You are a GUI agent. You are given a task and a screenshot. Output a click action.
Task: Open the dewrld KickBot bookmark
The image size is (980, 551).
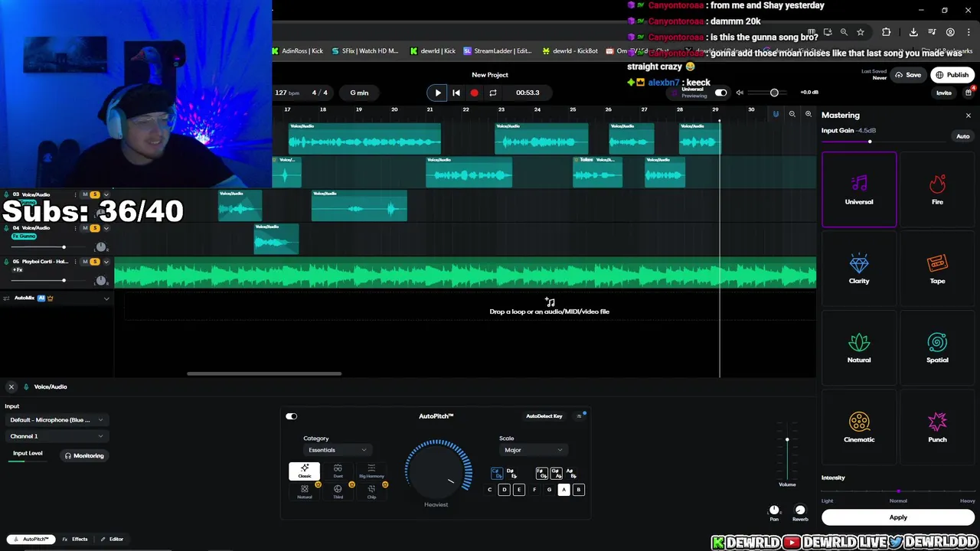coord(570,51)
